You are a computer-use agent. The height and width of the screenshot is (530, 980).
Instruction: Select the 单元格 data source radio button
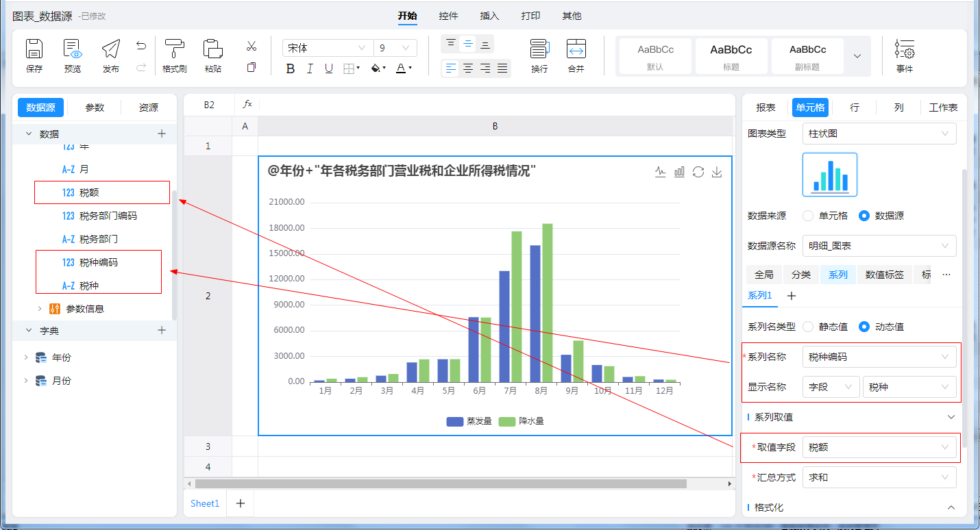click(808, 216)
